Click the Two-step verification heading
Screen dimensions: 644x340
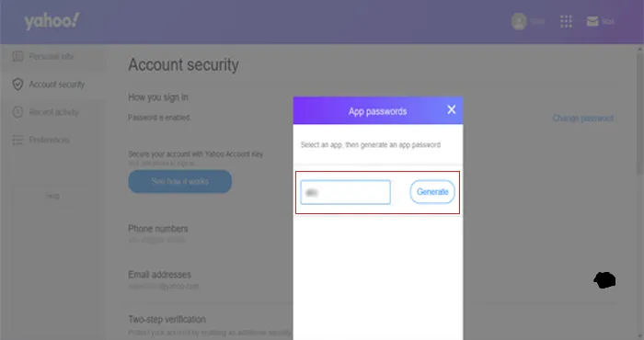[x=167, y=319]
